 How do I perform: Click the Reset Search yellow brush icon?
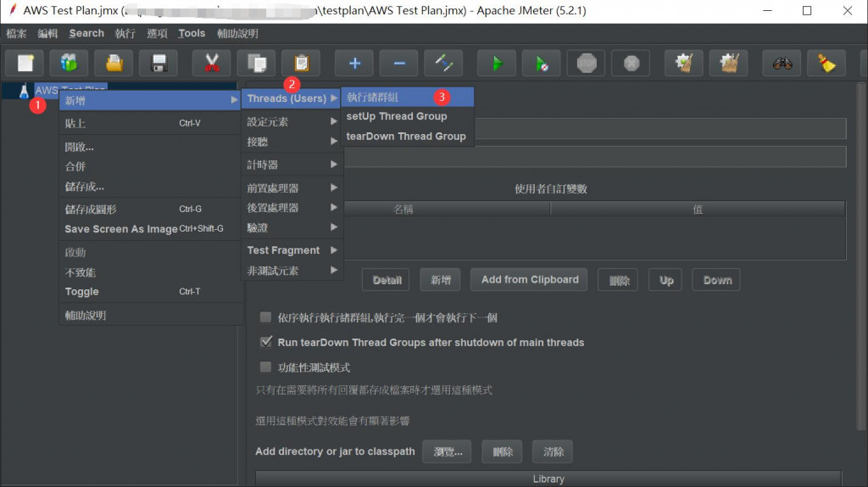827,63
